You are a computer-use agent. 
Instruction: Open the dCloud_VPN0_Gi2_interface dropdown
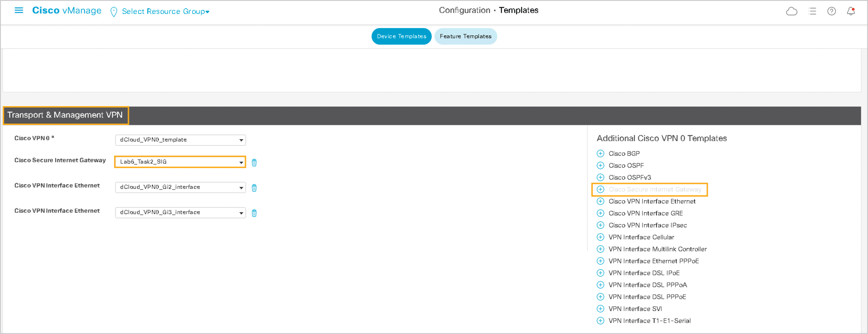[x=180, y=187]
